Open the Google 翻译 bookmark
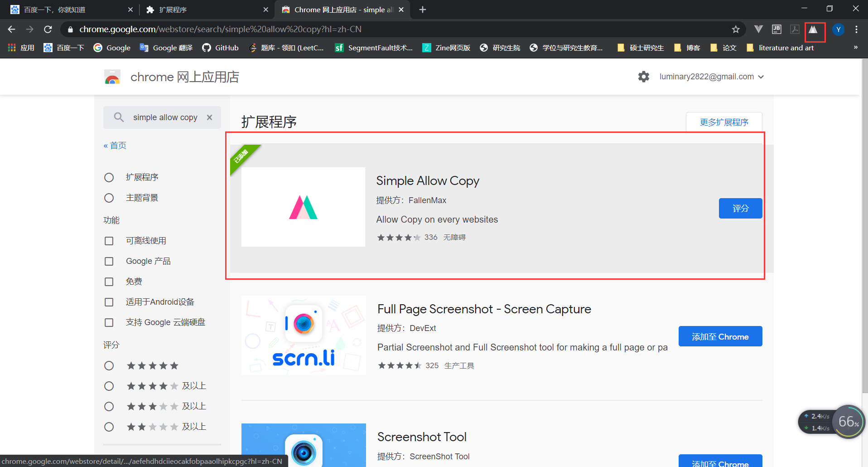 point(166,48)
